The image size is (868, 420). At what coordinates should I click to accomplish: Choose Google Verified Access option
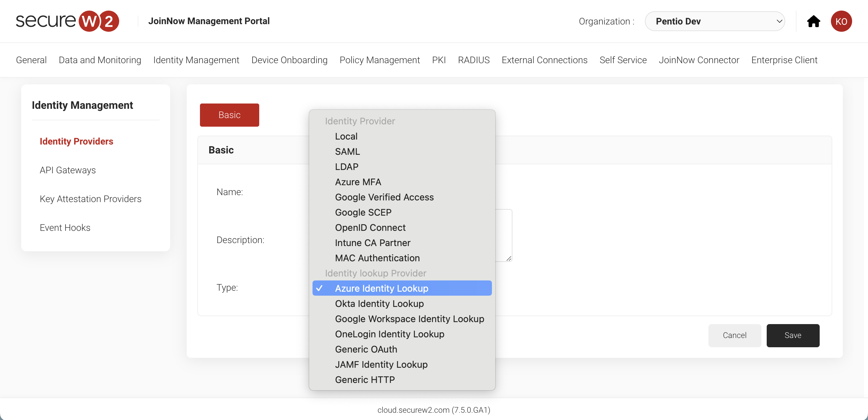tap(402, 197)
